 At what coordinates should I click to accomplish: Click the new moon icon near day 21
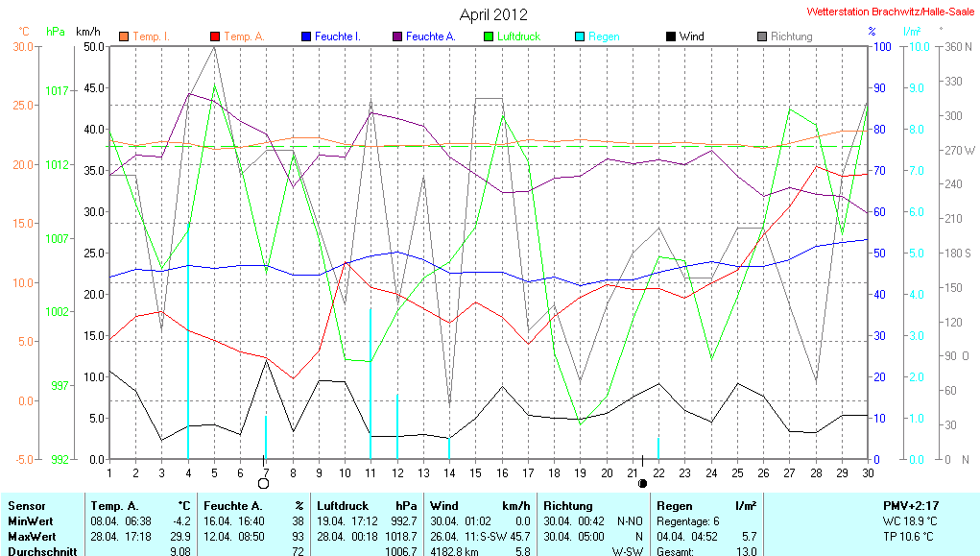[642, 483]
